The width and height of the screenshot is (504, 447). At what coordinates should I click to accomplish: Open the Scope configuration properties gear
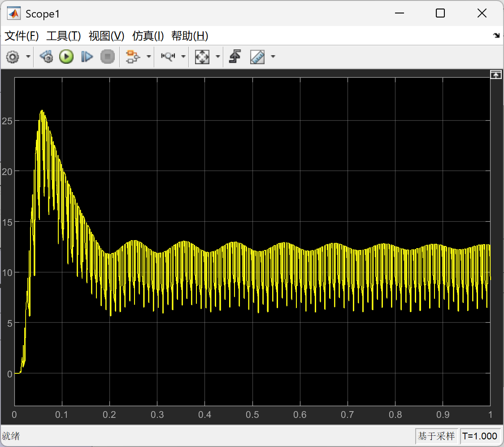pyautogui.click(x=13, y=57)
